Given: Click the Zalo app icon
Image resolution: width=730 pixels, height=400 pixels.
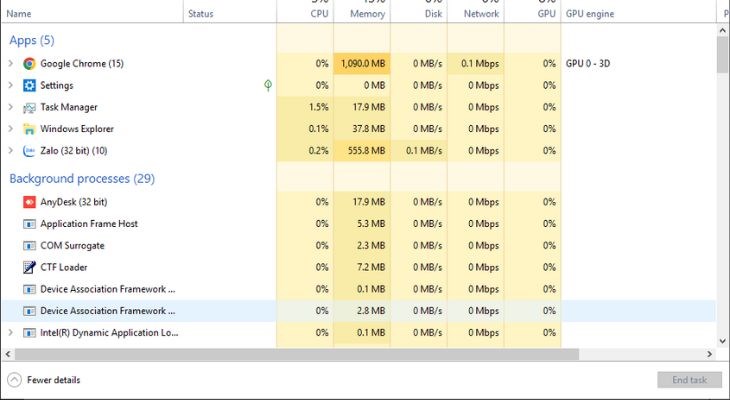Looking at the screenshot, I should [29, 151].
